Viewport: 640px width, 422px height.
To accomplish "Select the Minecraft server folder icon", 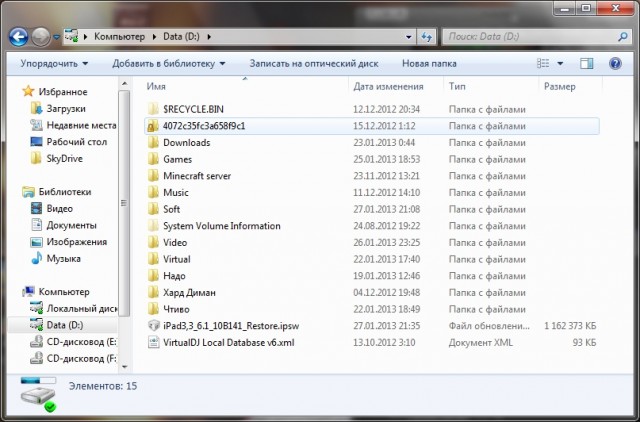I will (153, 176).
